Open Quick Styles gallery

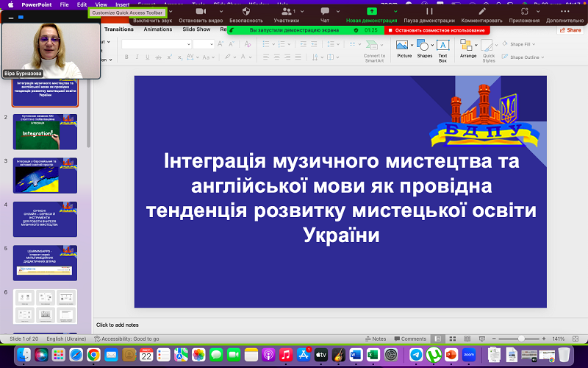488,51
